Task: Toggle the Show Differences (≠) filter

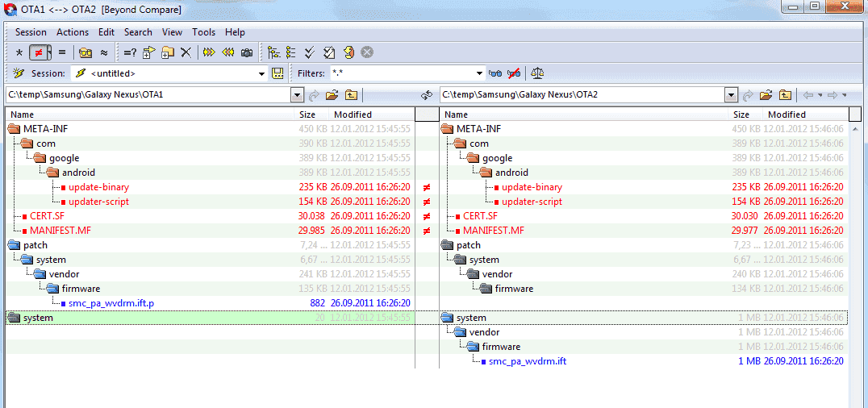Action: tap(38, 52)
